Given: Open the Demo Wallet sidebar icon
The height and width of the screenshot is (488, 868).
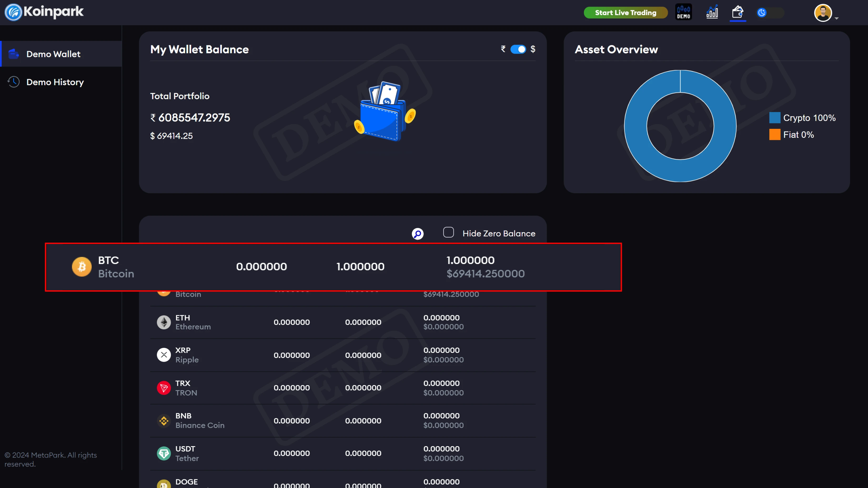Looking at the screenshot, I should tap(13, 54).
